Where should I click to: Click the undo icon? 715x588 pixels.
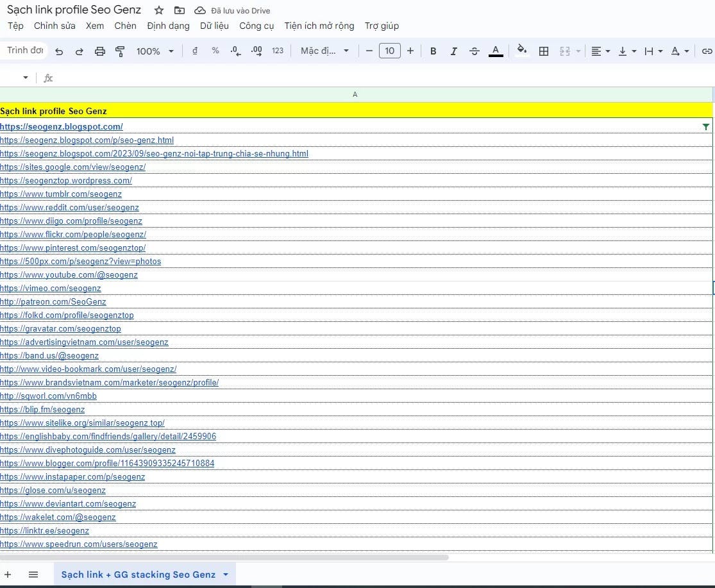pos(59,51)
